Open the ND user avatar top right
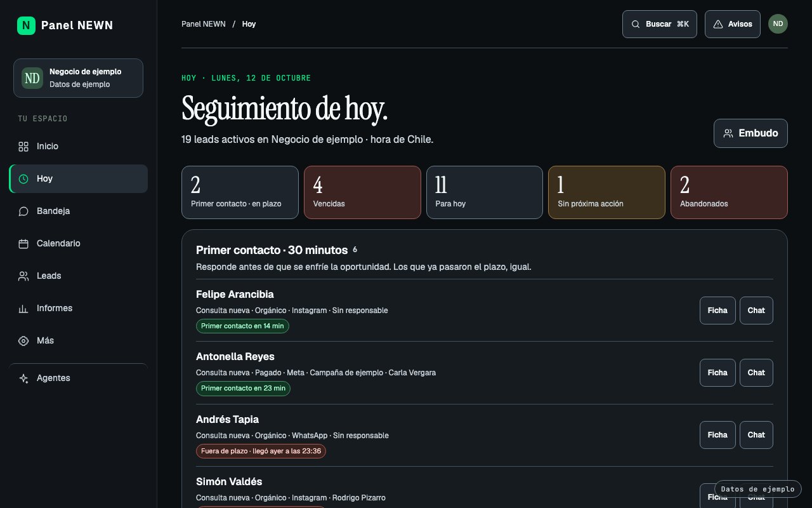 coord(778,24)
